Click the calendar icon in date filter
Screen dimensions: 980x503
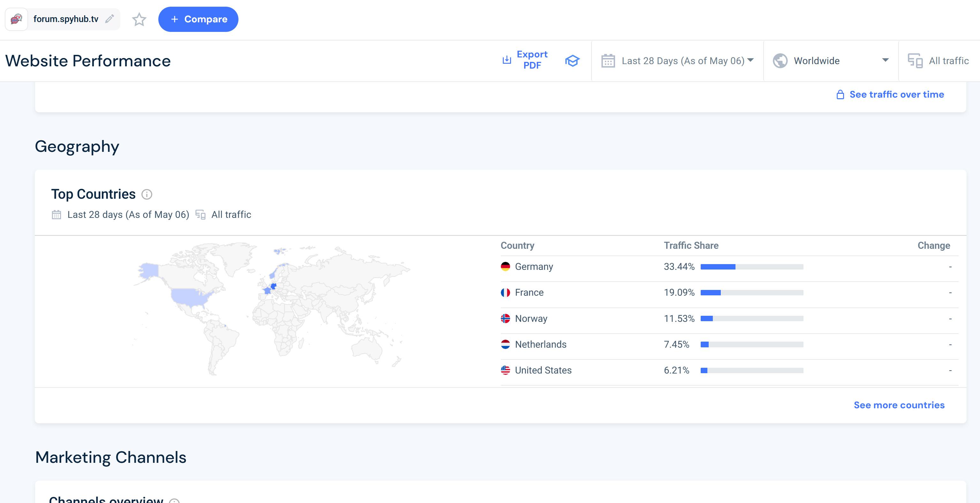point(608,61)
